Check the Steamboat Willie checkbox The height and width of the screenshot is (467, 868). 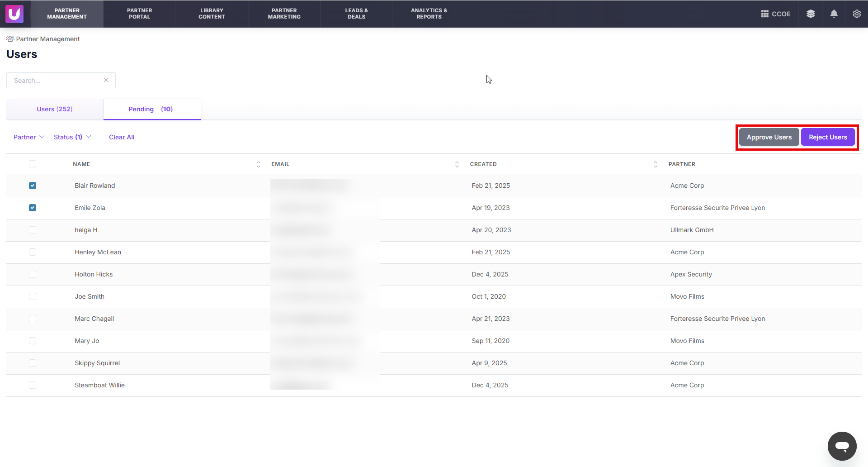(x=33, y=385)
